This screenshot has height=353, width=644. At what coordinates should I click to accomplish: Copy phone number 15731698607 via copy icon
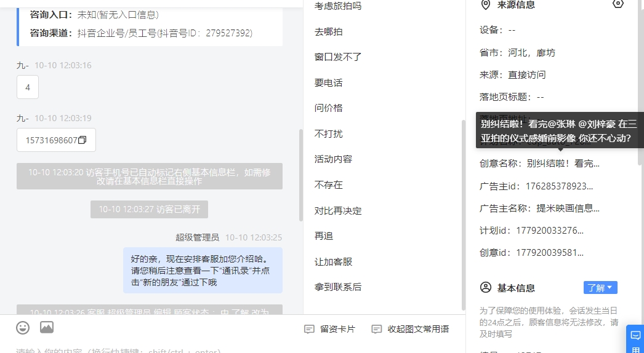(x=82, y=140)
